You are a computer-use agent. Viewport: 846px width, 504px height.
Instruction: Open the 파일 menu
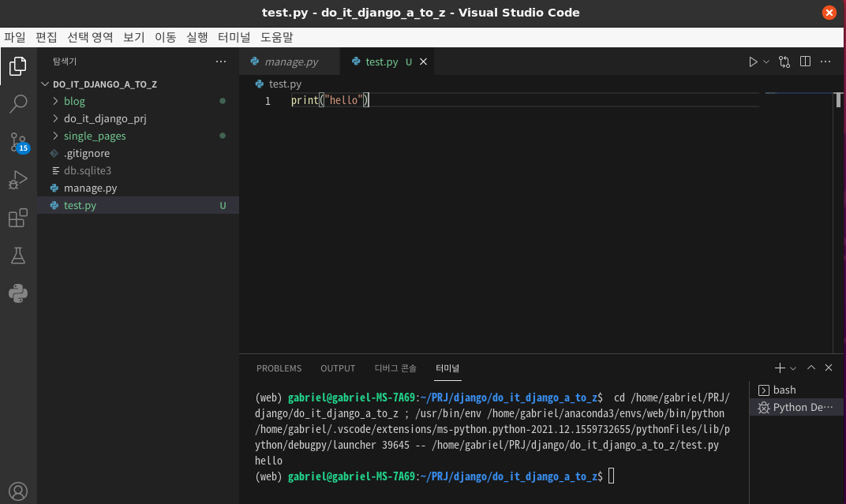[14, 37]
